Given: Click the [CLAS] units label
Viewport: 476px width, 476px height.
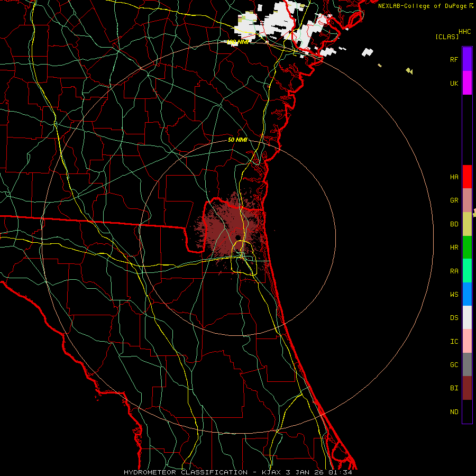Looking at the screenshot, I should pos(447,36).
